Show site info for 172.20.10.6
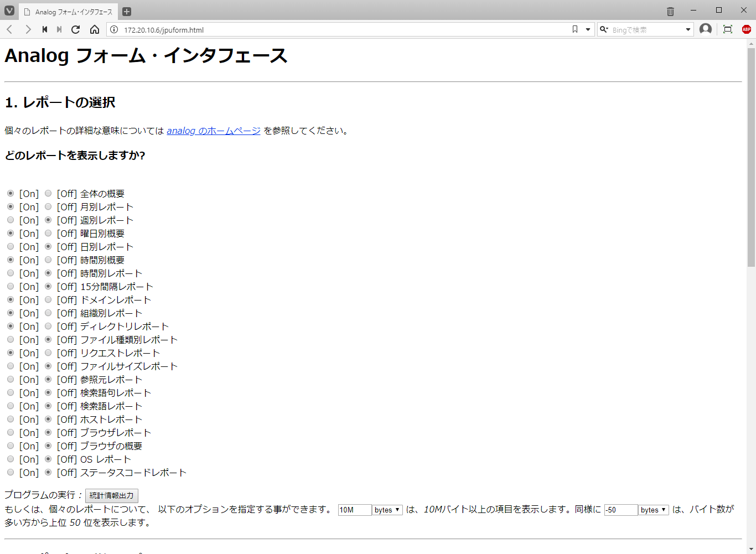Viewport: 756px width, 554px height. pos(114,29)
